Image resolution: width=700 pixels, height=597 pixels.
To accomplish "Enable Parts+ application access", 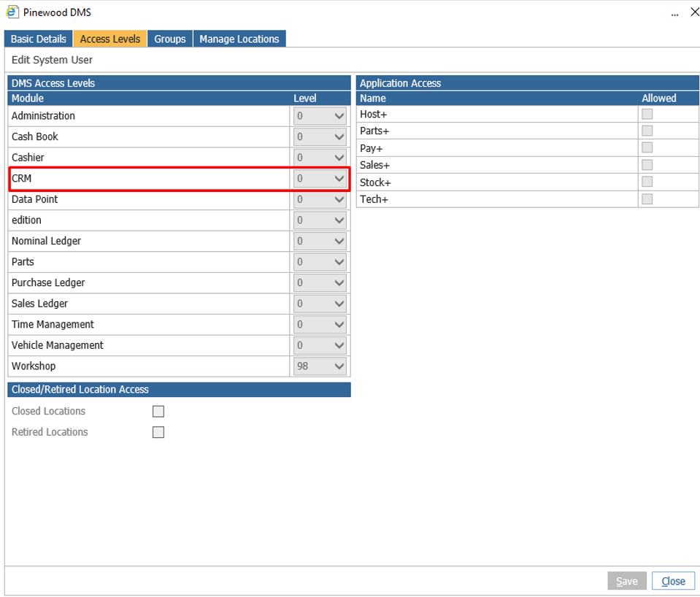I will click(647, 130).
